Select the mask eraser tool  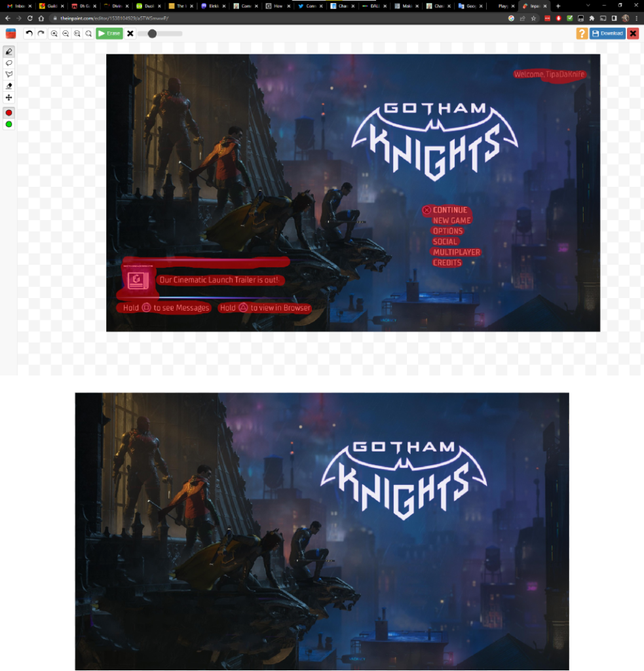coord(9,86)
